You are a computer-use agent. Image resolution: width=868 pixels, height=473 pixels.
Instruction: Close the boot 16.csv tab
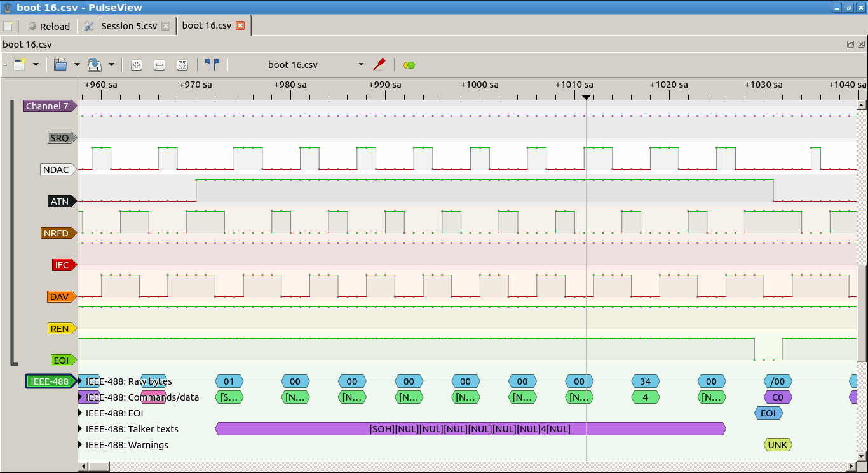point(240,25)
